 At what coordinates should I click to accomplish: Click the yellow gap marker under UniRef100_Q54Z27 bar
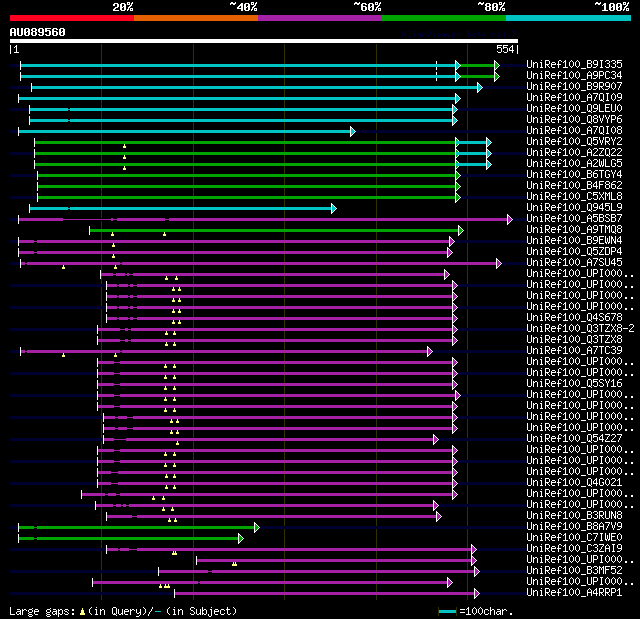point(177,443)
